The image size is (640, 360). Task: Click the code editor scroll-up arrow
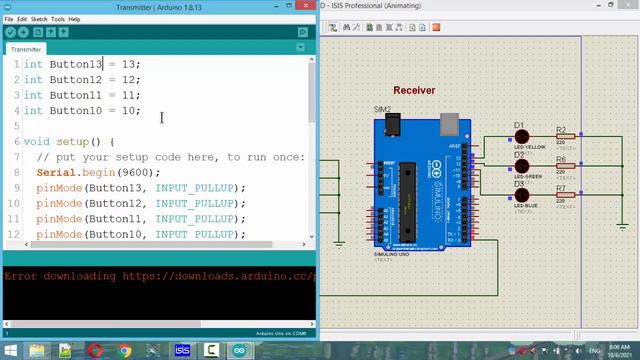point(311,60)
